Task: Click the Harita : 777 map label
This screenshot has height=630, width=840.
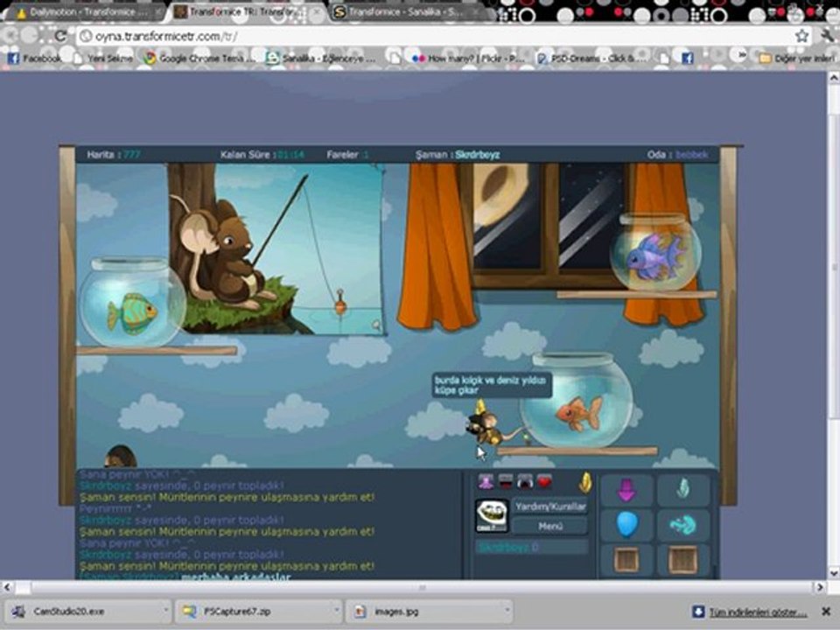Action: [114, 155]
